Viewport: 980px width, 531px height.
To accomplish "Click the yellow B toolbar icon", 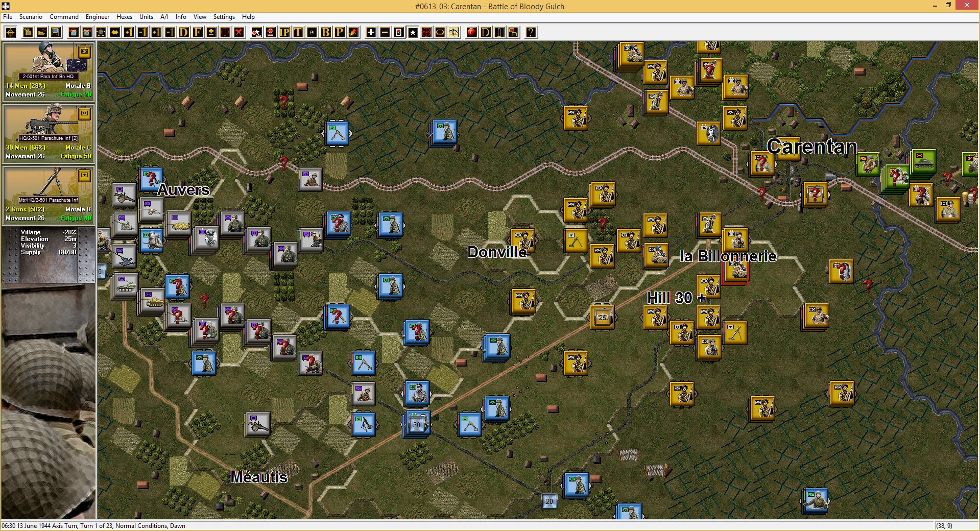I will [325, 33].
